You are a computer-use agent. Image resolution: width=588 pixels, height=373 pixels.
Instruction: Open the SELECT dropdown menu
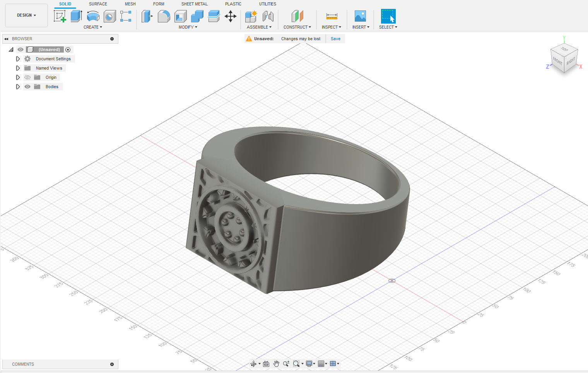(388, 27)
